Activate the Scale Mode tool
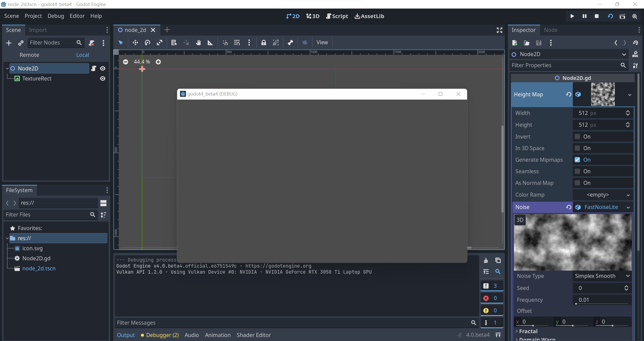The width and height of the screenshot is (644, 341). click(x=160, y=42)
